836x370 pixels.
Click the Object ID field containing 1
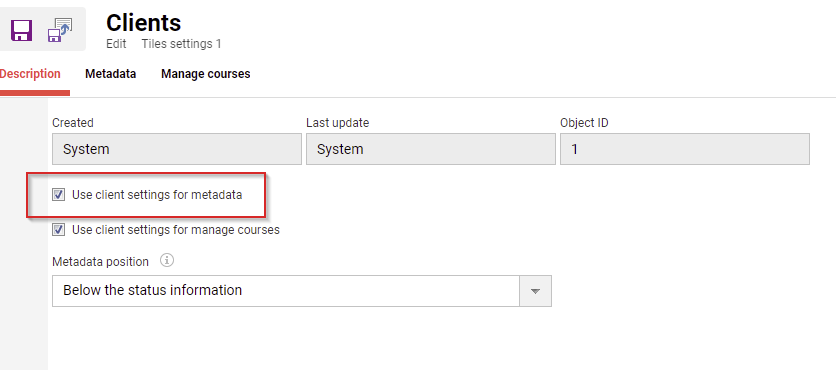(685, 149)
